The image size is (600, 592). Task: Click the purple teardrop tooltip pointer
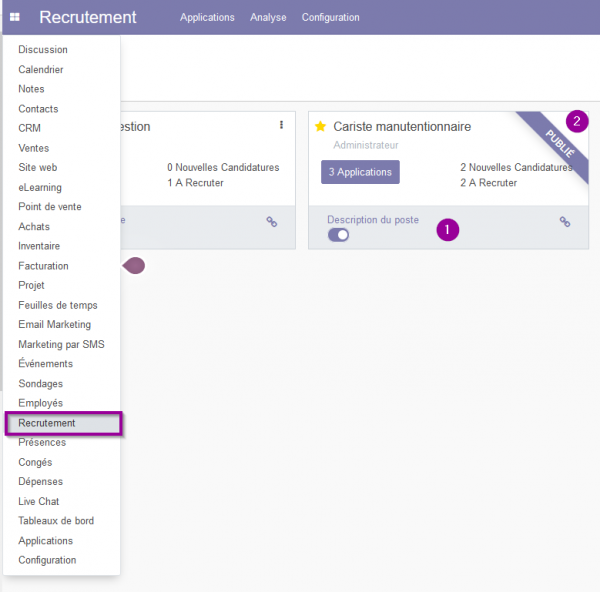coord(134,266)
